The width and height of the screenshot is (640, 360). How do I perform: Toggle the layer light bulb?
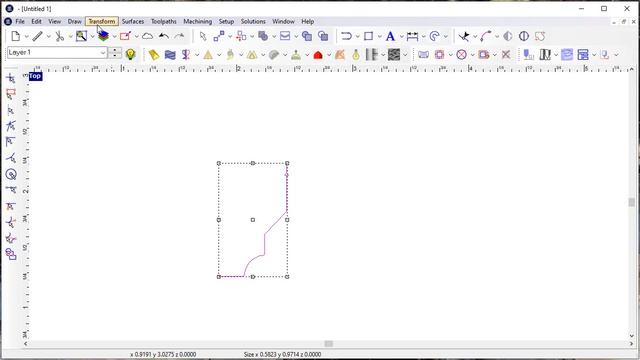[x=130, y=54]
